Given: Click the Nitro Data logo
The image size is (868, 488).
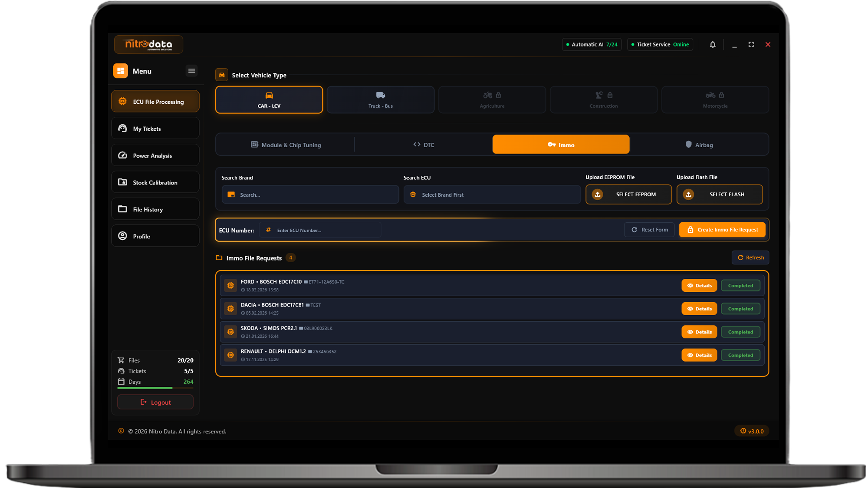Looking at the screenshot, I should [148, 44].
